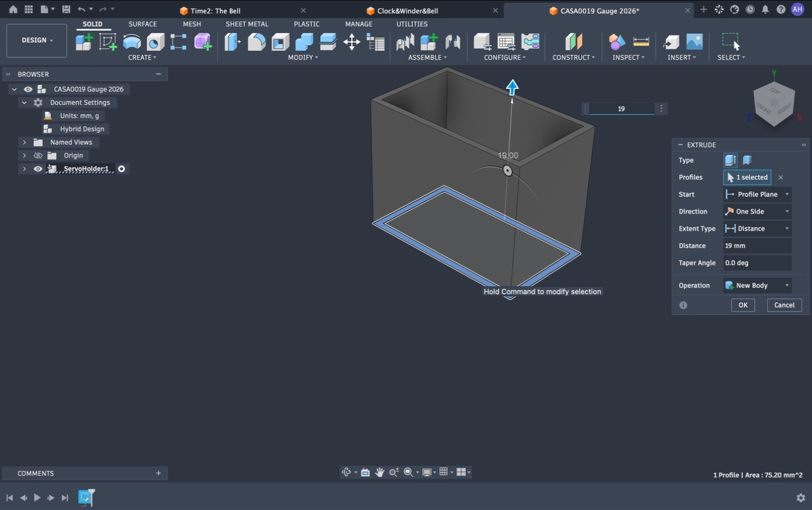
Task: Open the Measure ruler tool
Action: (x=641, y=42)
